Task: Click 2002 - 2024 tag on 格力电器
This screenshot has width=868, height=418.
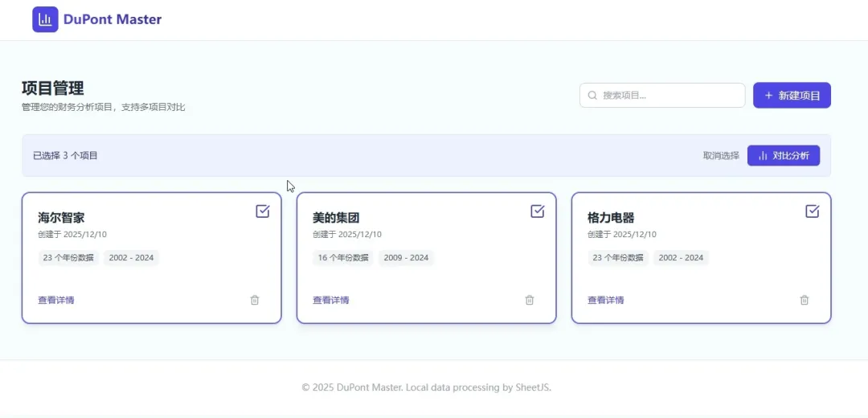Action: point(681,257)
